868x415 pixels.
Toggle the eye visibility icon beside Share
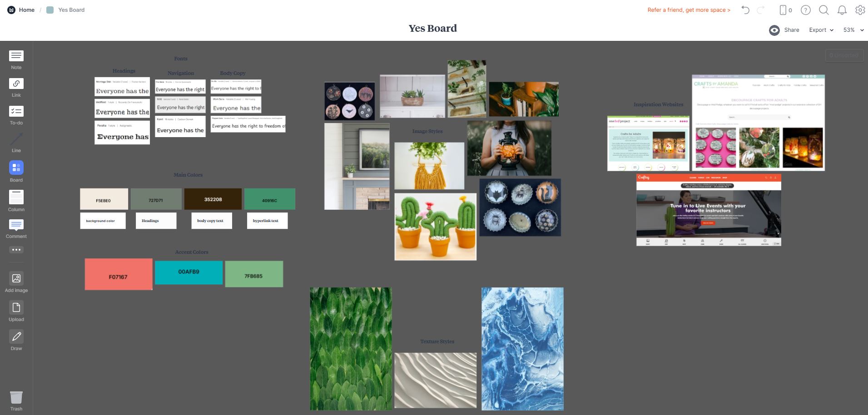tap(774, 30)
